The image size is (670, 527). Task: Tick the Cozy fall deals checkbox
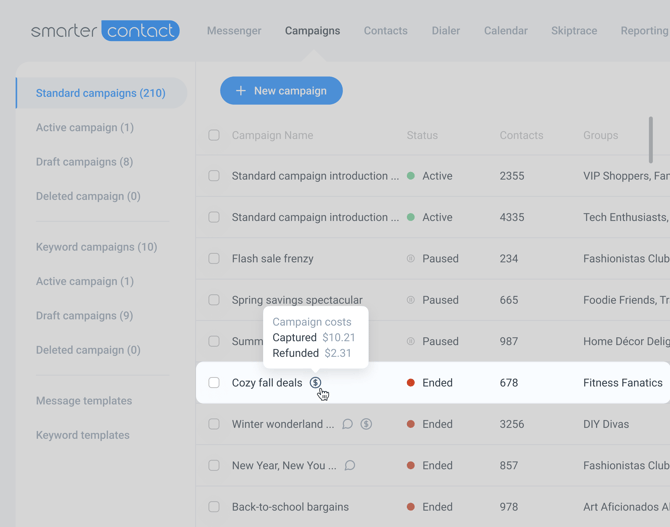click(214, 383)
